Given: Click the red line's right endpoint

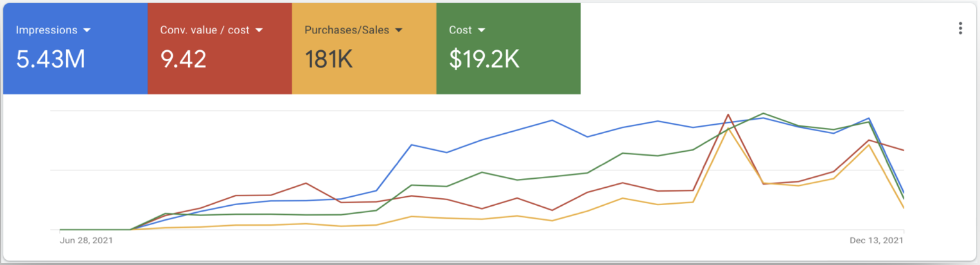Looking at the screenshot, I should click(903, 151).
